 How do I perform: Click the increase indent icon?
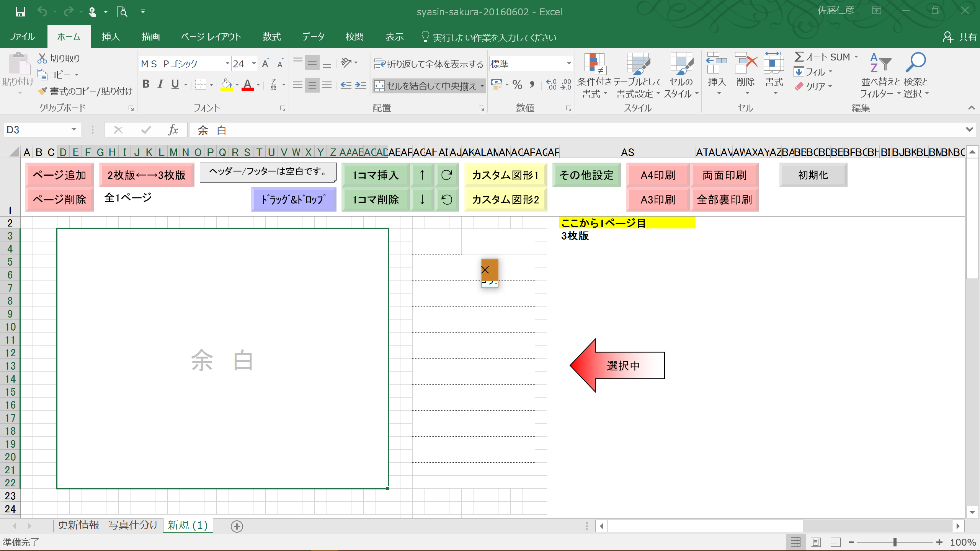pyautogui.click(x=360, y=85)
